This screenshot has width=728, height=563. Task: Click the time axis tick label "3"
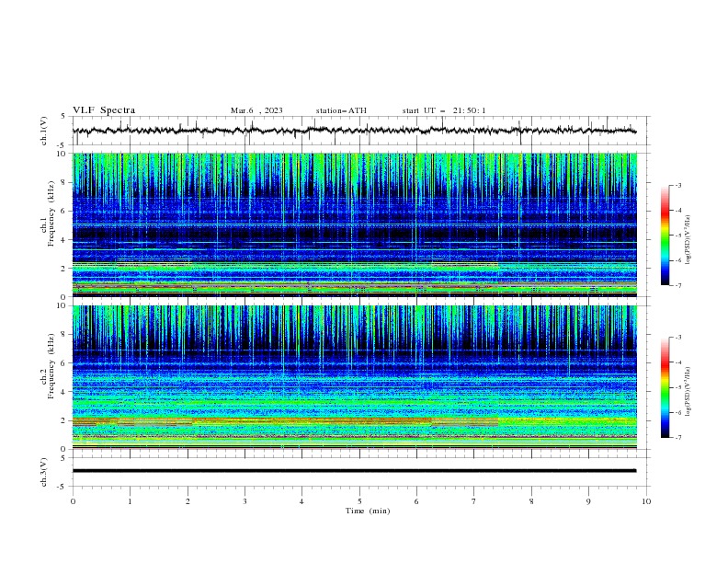click(x=245, y=501)
